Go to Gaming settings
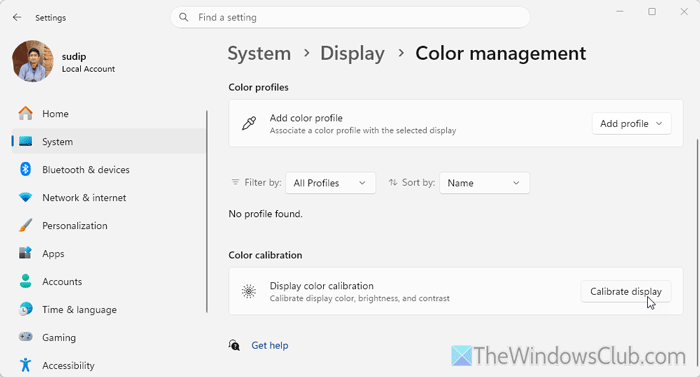The image size is (700, 377). [108, 337]
